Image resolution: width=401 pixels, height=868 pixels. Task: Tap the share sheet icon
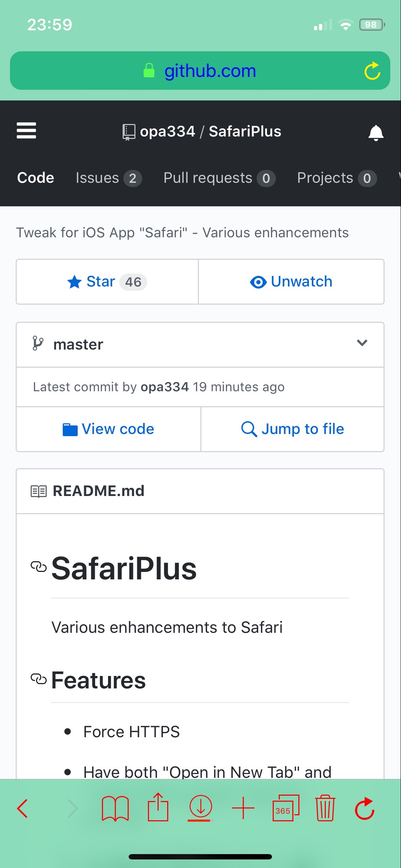pos(158,807)
